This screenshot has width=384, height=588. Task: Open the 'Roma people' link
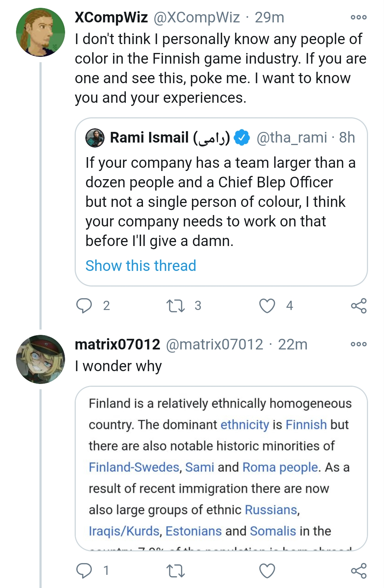point(280,467)
